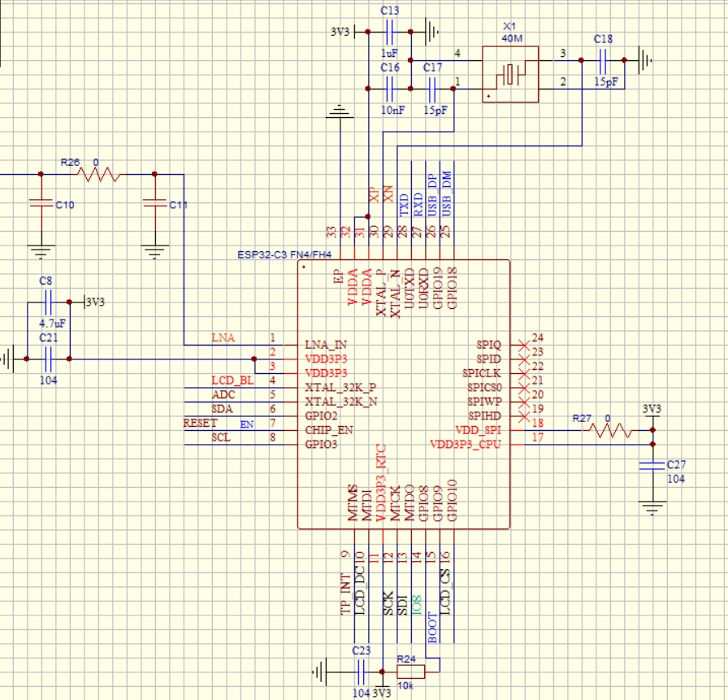The image size is (728, 700).
Task: Click ground symbol beneath capacitor C10
Action: [x=41, y=252]
